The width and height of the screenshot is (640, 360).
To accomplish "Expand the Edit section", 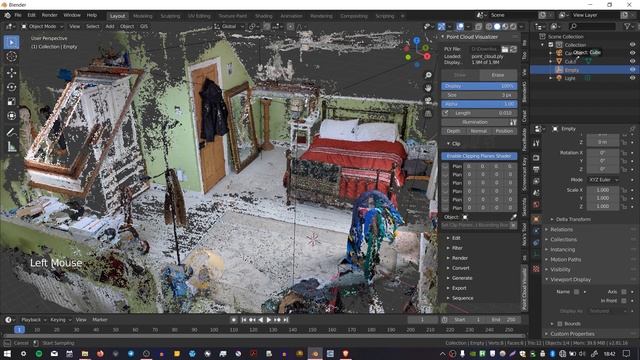I will pos(456,238).
